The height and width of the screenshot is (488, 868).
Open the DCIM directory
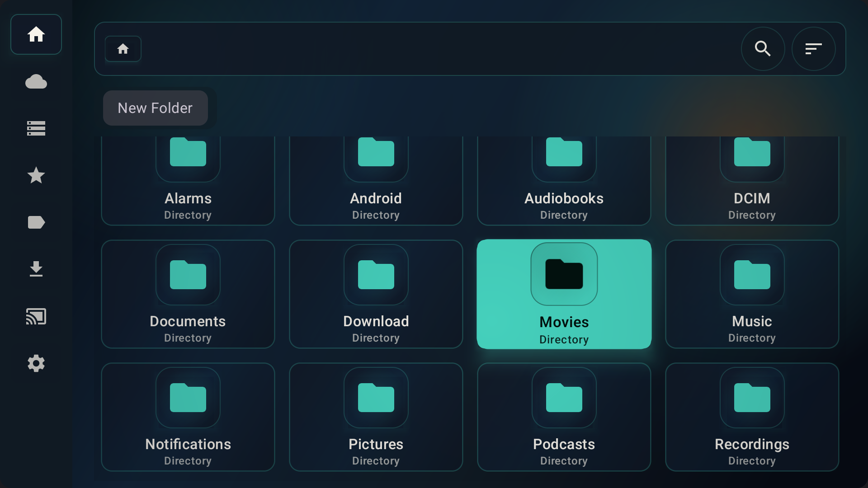pyautogui.click(x=752, y=181)
